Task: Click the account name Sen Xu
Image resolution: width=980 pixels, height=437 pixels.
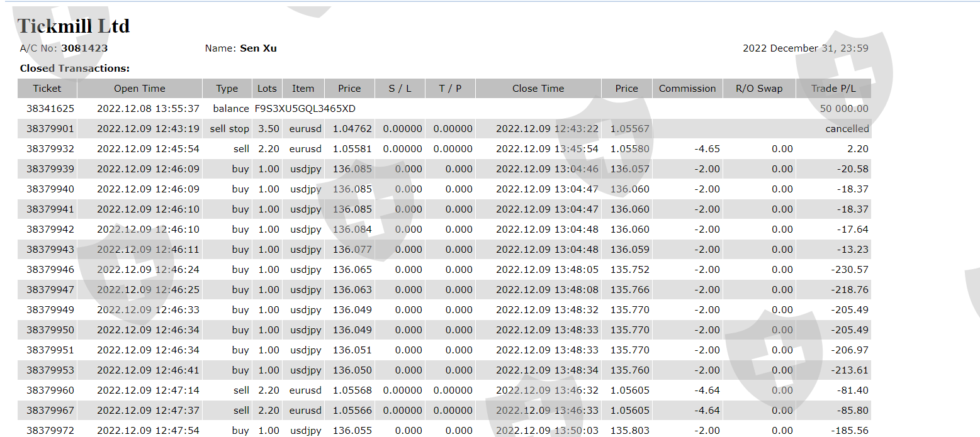Action: click(x=258, y=48)
